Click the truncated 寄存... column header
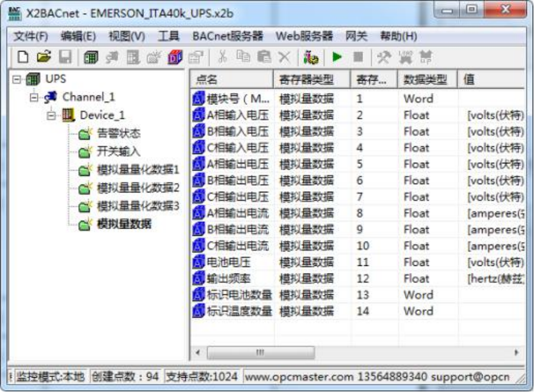 point(374,80)
